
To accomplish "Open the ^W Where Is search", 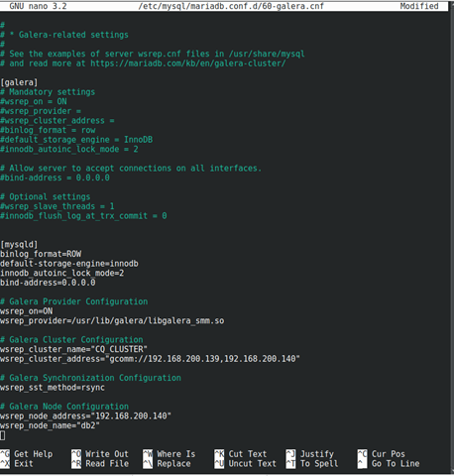I will [170, 454].
